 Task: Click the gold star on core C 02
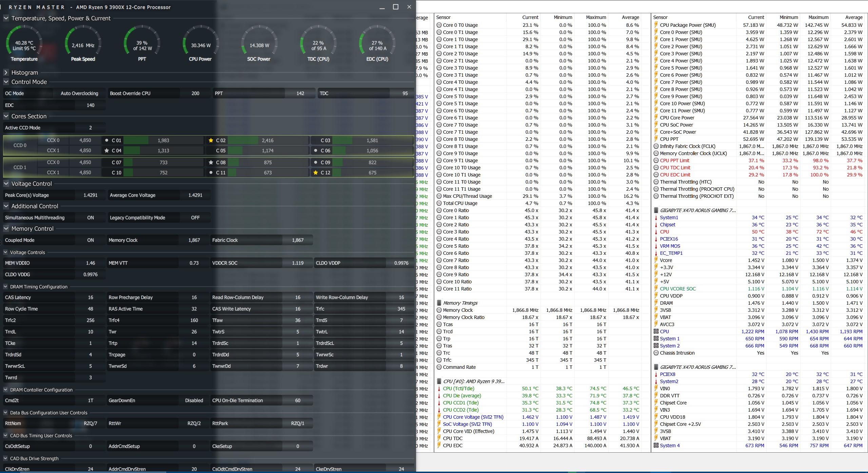coord(211,140)
